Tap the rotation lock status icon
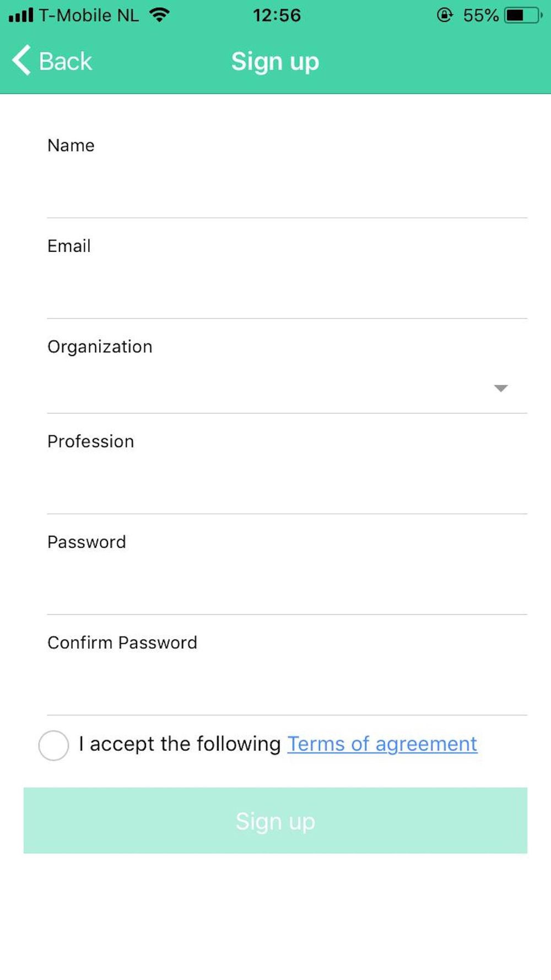551x980 pixels. 445,15
